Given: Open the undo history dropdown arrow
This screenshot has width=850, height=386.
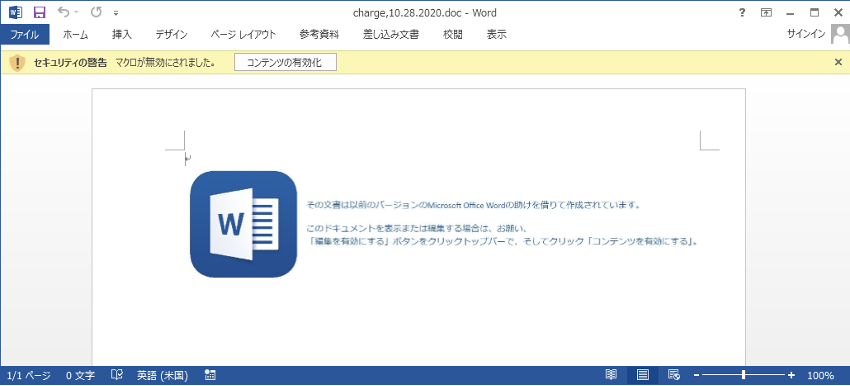Looking at the screenshot, I should coord(76,12).
